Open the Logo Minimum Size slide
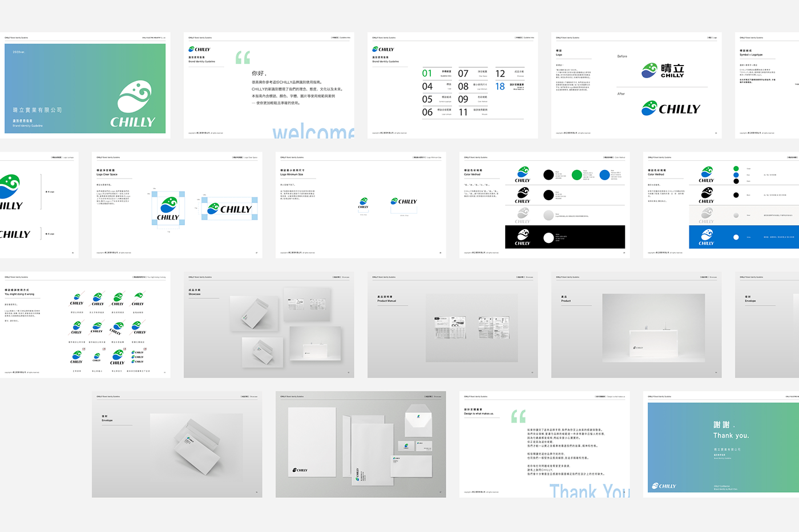This screenshot has height=532, width=799. (361, 205)
